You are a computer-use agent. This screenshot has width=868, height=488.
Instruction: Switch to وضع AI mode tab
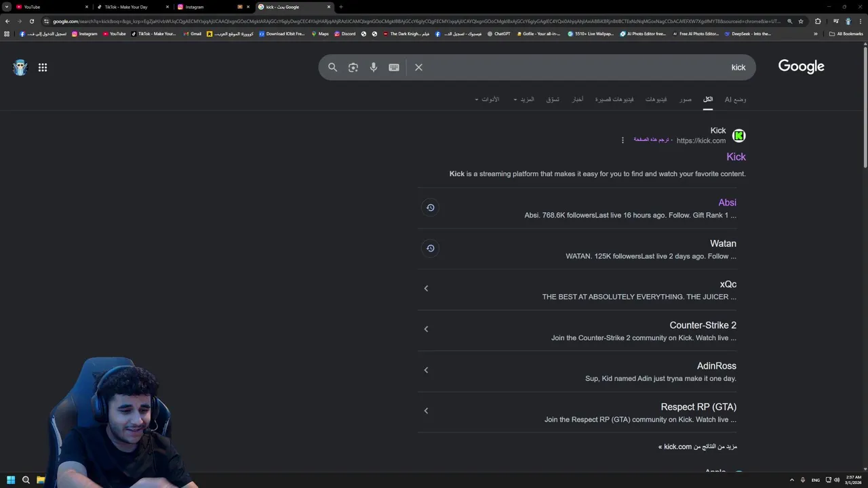(735, 100)
